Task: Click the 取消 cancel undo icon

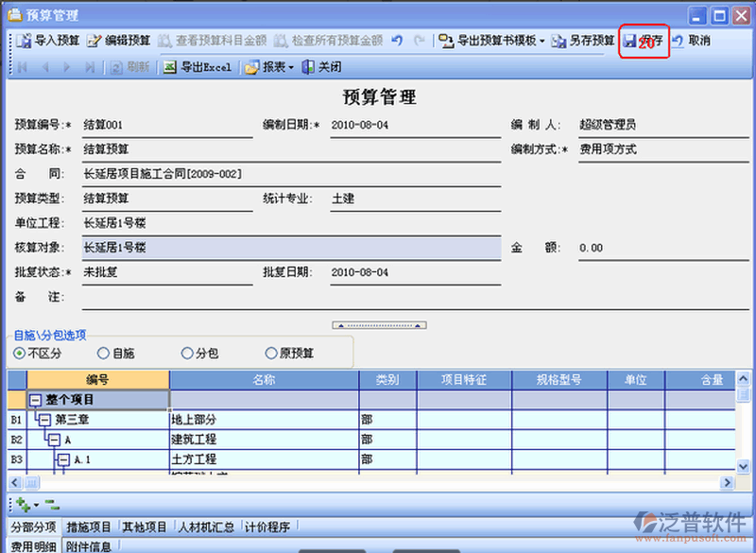Action: [678, 41]
